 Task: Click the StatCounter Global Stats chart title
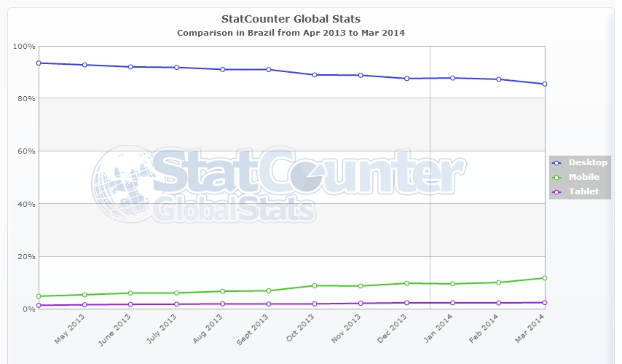pos(291,18)
